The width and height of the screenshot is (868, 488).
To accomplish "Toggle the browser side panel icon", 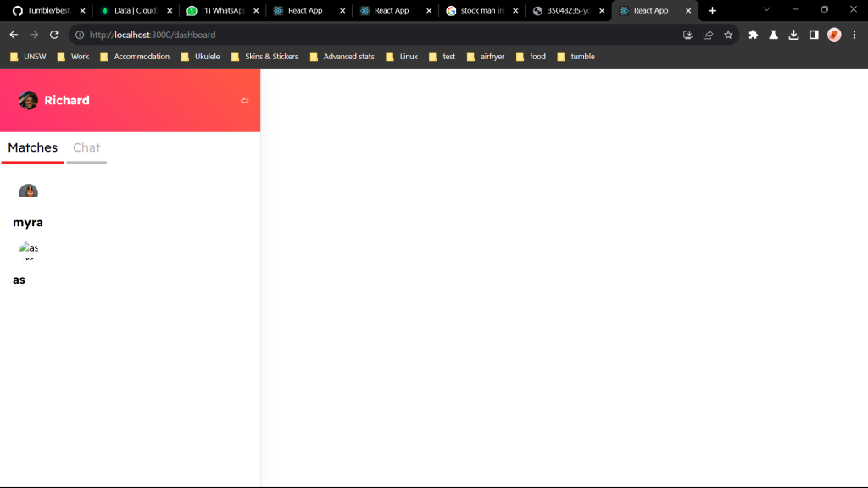I will click(814, 35).
